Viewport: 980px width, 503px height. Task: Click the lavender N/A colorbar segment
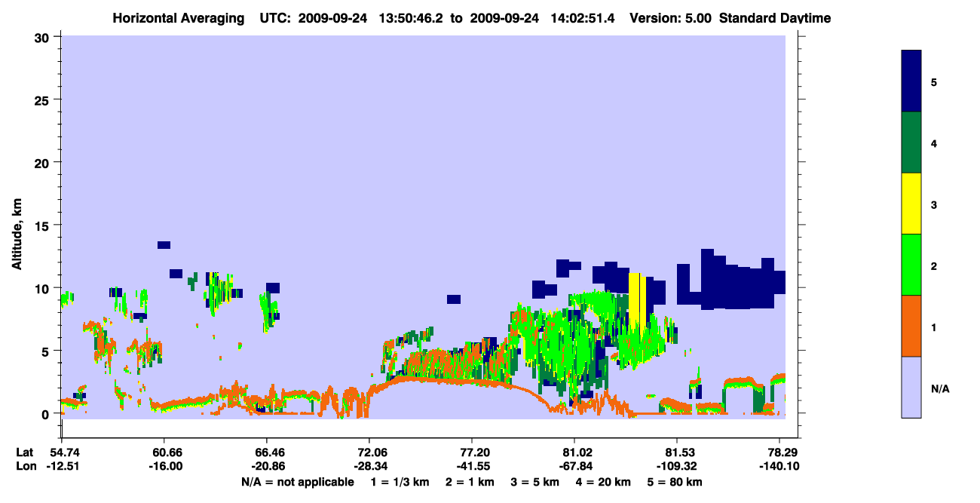[911, 387]
